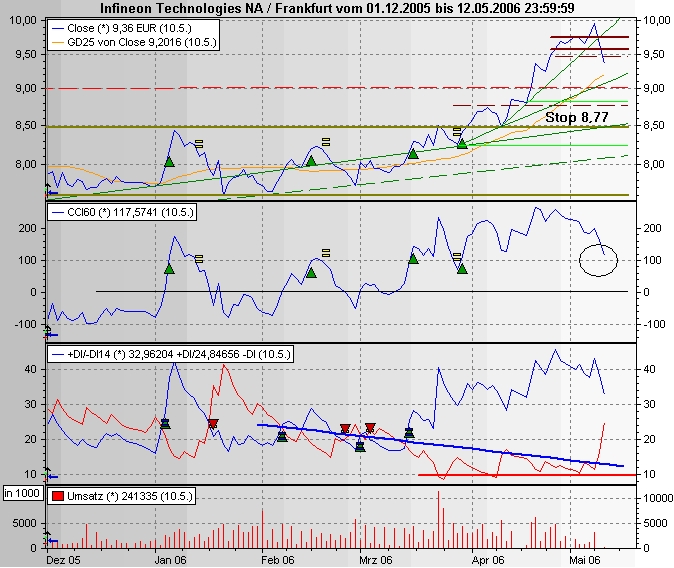Click January green triangle on CCI60 chart

tap(169, 269)
